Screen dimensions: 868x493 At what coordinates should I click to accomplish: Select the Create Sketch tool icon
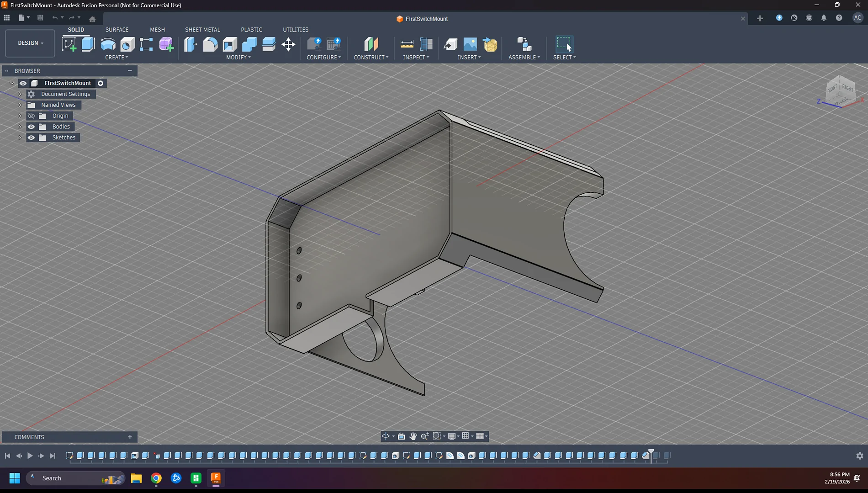click(x=69, y=44)
